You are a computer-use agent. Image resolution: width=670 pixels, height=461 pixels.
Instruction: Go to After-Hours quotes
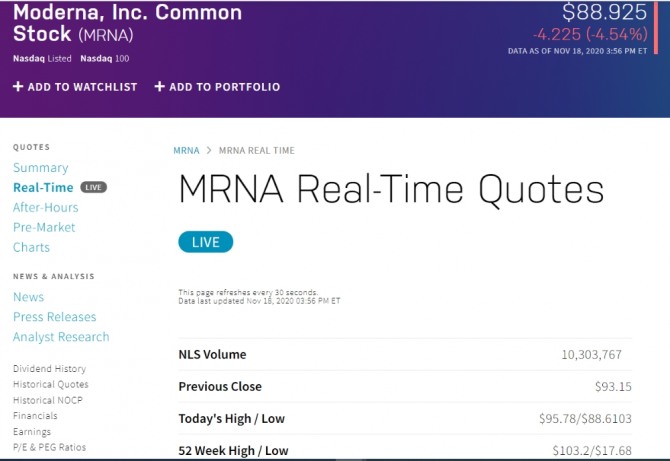tap(45, 208)
